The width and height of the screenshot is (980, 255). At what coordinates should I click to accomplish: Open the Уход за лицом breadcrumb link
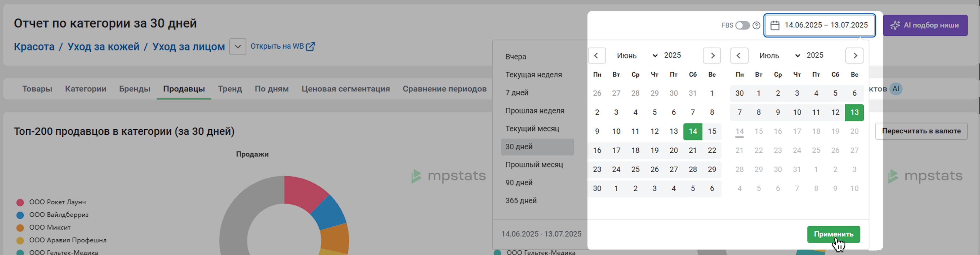point(189,47)
